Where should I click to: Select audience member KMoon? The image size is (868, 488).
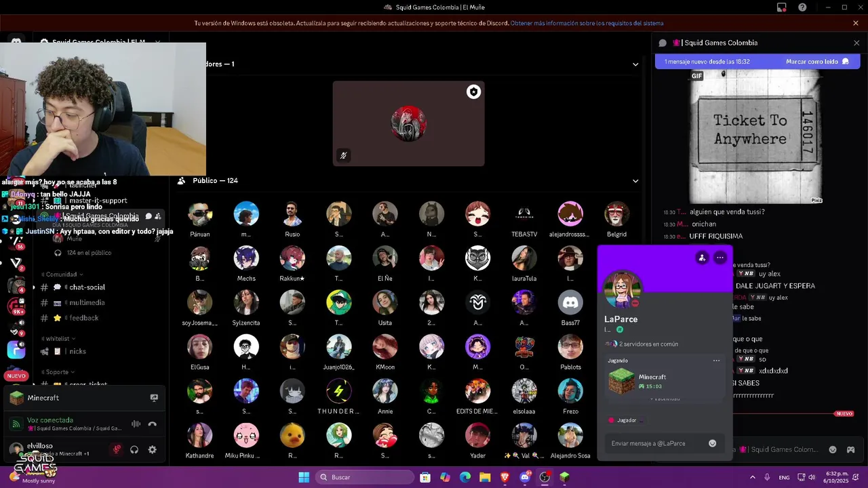385,352
